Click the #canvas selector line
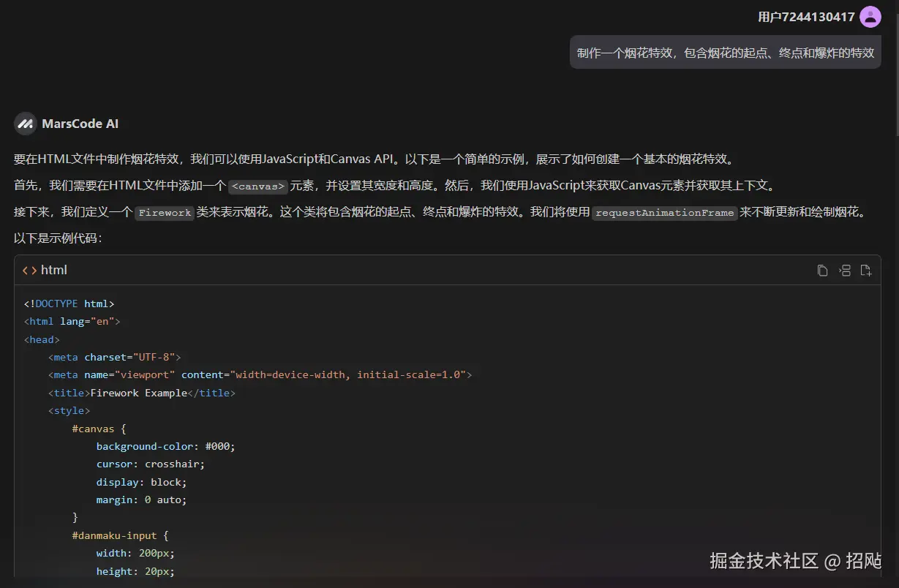Screen dimensions: 899x588 pyautogui.click(x=99, y=429)
